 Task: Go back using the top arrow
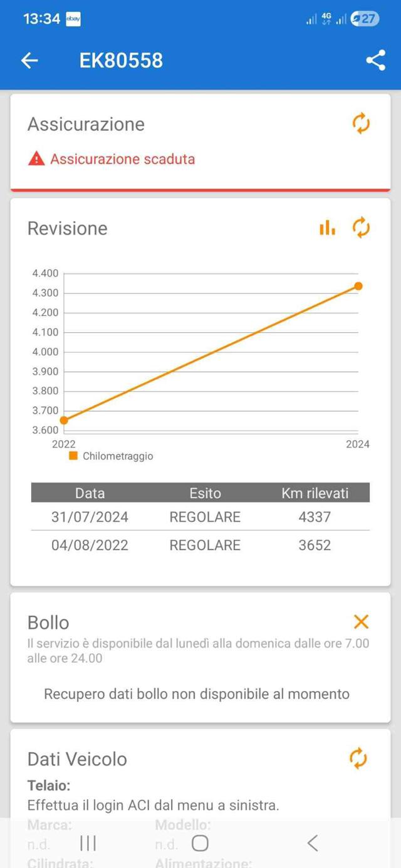pos(29,60)
